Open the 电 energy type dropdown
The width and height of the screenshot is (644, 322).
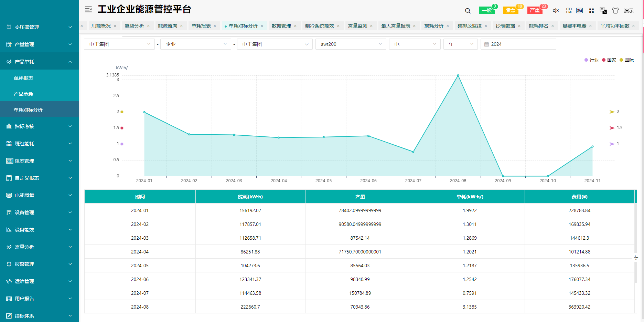pyautogui.click(x=415, y=44)
